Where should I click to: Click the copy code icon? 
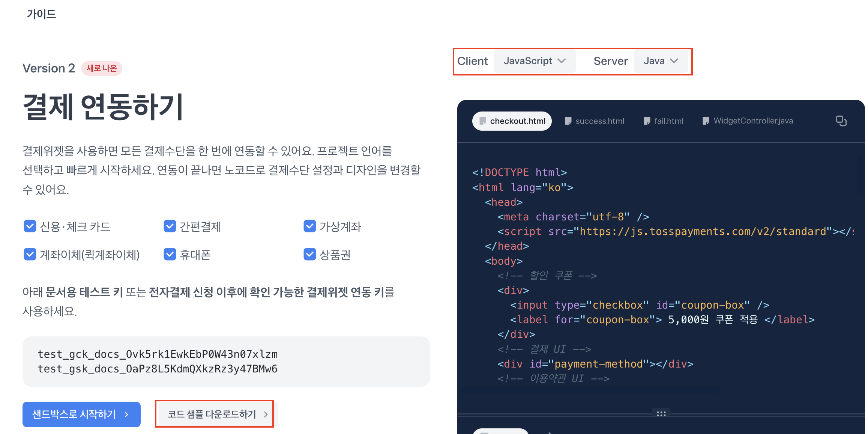(x=841, y=121)
